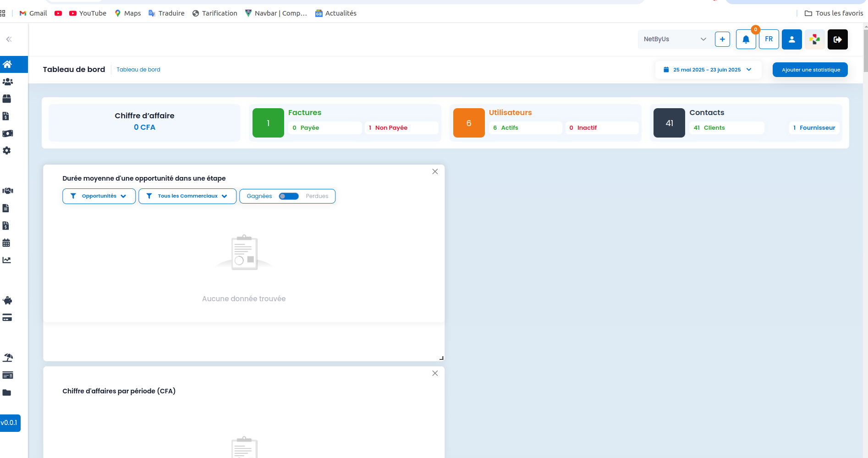Click the Tableau de bord breadcrumb link
Screen dimensions: 868x458
click(138, 70)
